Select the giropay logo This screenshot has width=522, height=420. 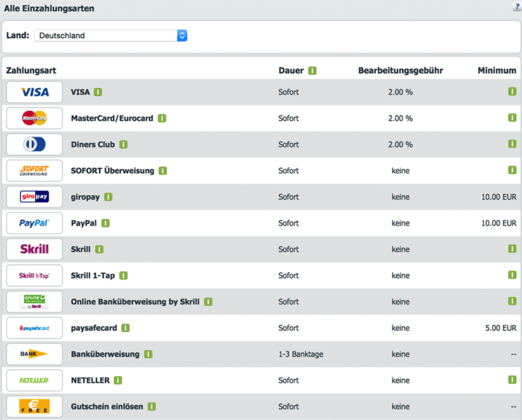pyautogui.click(x=34, y=197)
